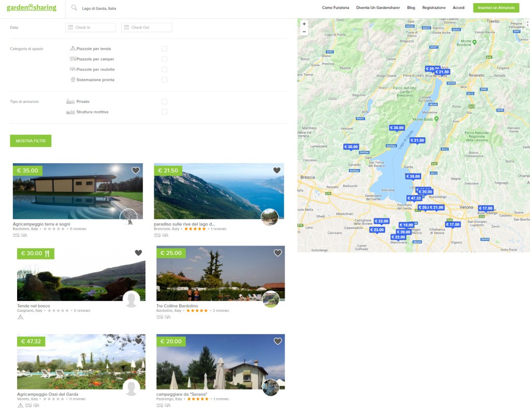This screenshot has width=530, height=420.
Task: Enable the Piazzole per tenda checkbox
Action: pyautogui.click(x=164, y=49)
